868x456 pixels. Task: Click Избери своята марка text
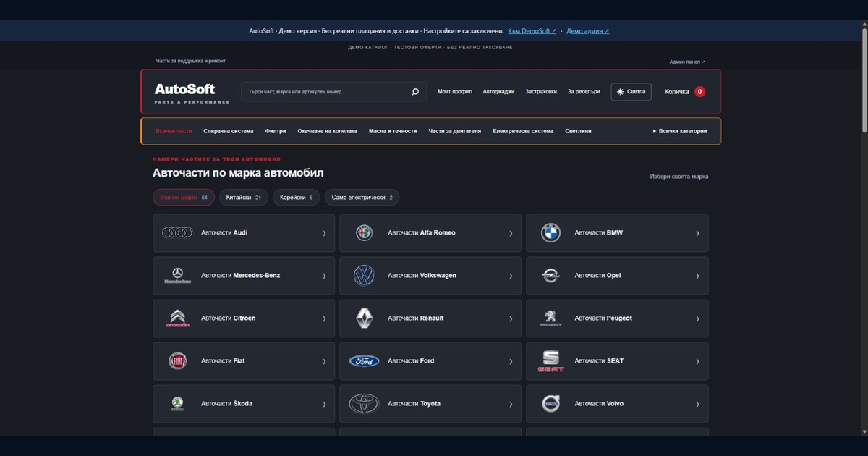click(679, 177)
